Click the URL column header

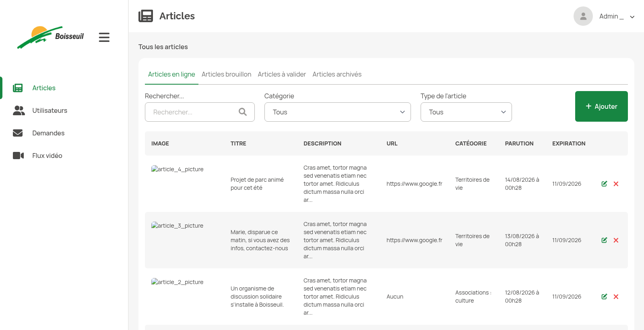click(392, 143)
